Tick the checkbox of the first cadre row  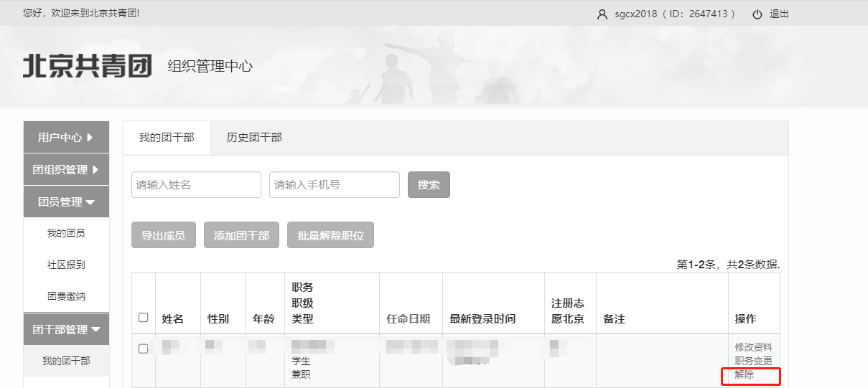tap(143, 349)
